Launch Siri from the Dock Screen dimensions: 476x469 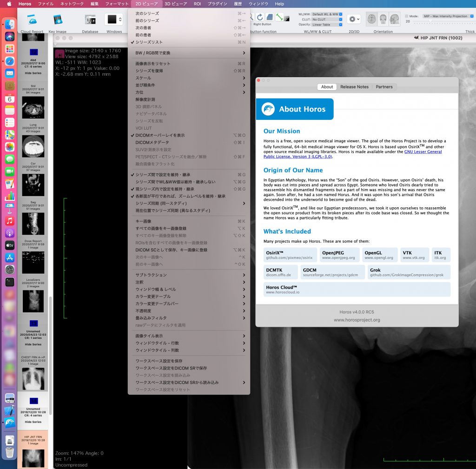tap(10, 36)
